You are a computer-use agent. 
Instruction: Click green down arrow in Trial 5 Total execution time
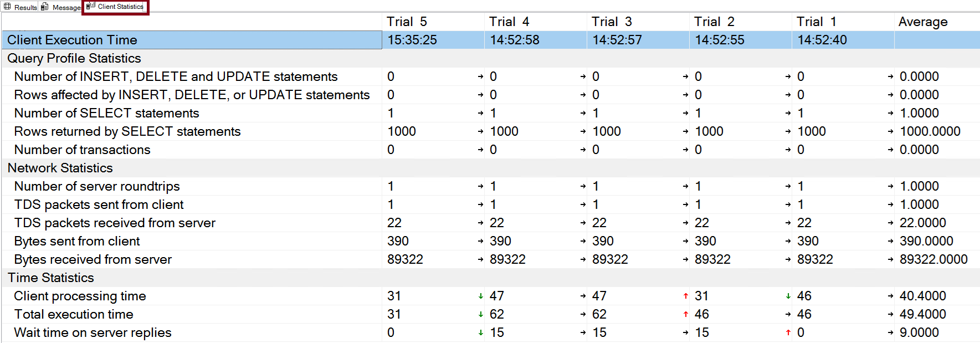point(480,315)
